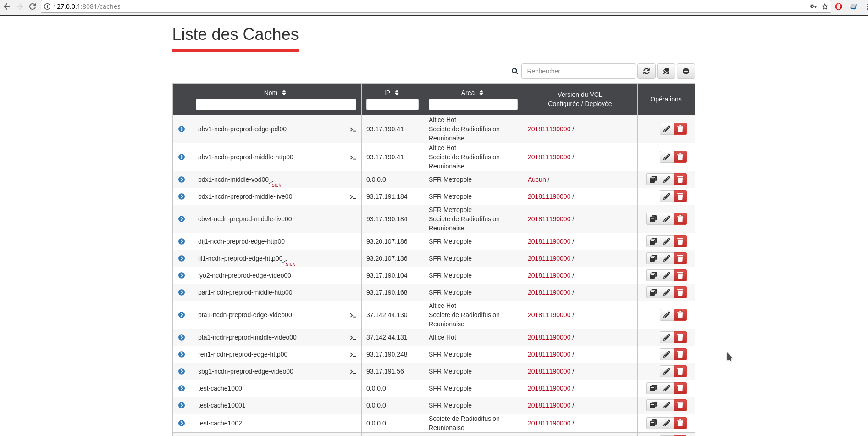Screen dimensions: 868x436
Task: Delete pta1-ncdn-preprod-middle-video00 cache
Action: coord(680,337)
